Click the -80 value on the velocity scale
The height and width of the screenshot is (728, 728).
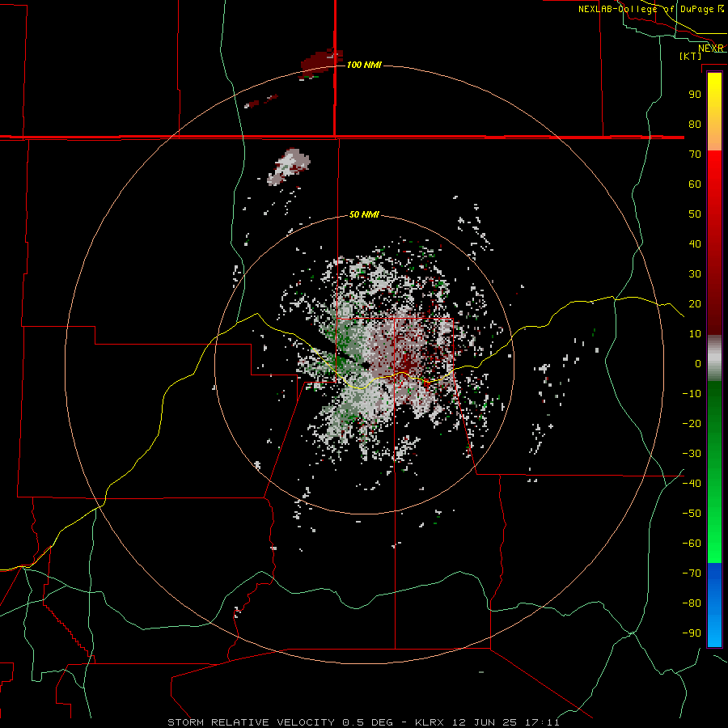[x=692, y=603]
